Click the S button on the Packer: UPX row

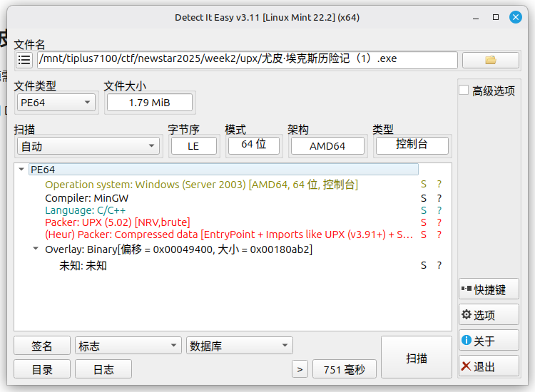coord(424,222)
